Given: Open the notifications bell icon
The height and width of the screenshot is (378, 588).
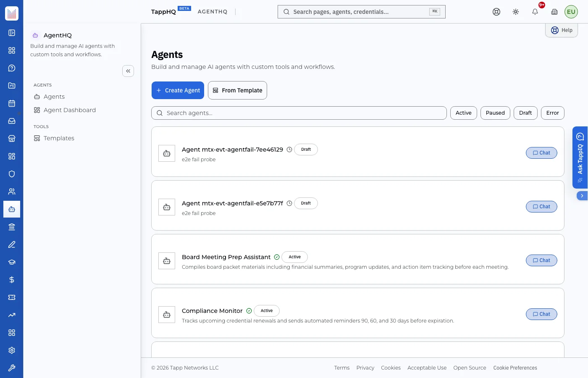Looking at the screenshot, I should [535, 12].
